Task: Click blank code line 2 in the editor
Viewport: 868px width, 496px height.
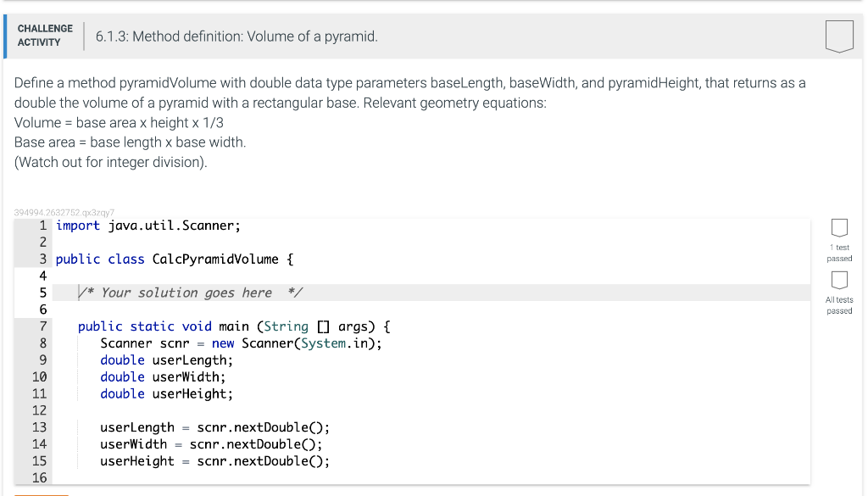Action: (x=431, y=242)
